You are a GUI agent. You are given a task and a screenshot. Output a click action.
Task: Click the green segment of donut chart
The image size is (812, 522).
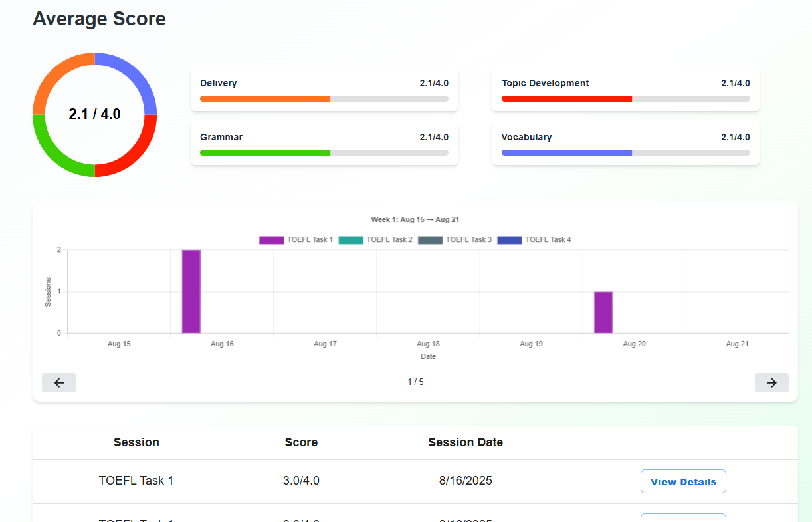pyautogui.click(x=54, y=155)
